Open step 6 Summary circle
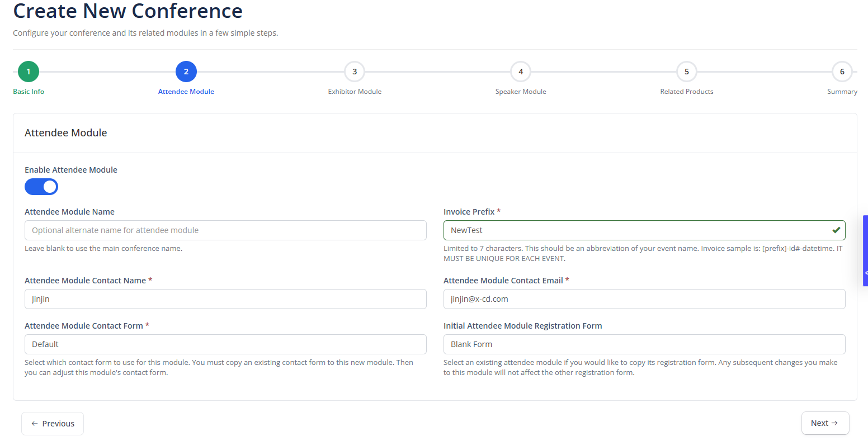This screenshot has height=446, width=868. click(842, 72)
